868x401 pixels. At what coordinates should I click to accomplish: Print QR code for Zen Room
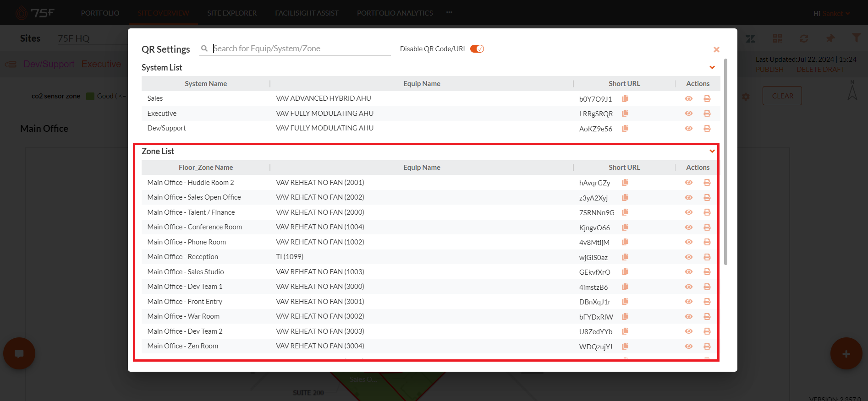point(707,346)
